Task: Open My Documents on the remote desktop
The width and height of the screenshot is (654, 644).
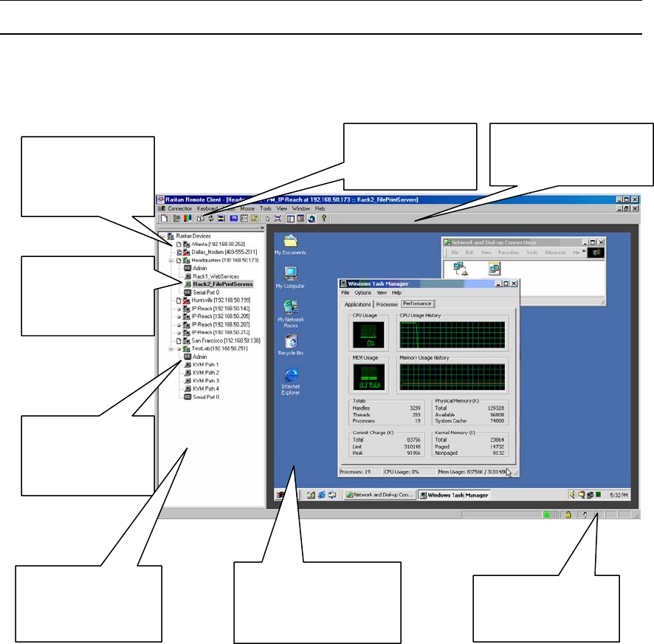Action: pos(290,245)
